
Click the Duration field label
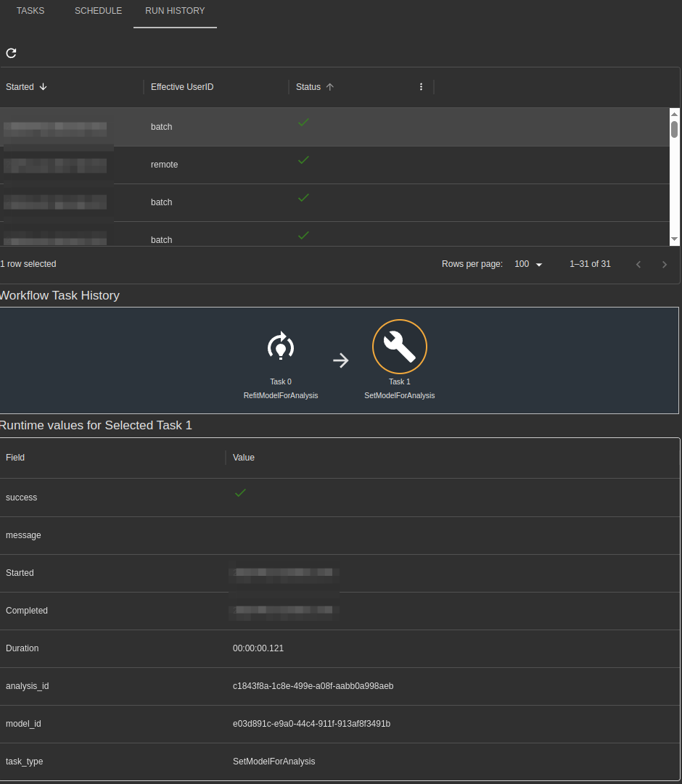coord(22,648)
